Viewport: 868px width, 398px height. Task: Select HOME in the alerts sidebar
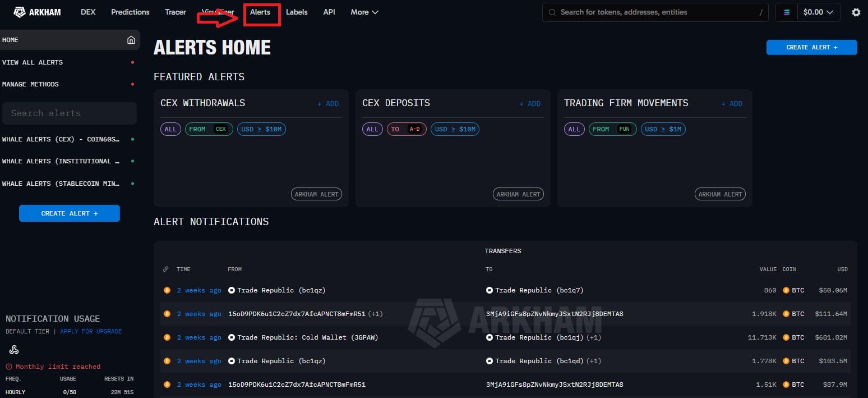[69, 40]
